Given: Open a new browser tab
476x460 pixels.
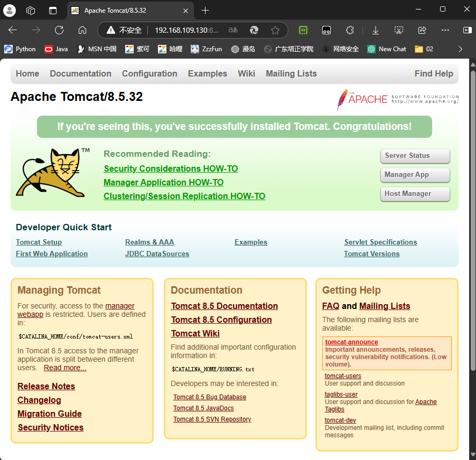Looking at the screenshot, I should point(205,11).
